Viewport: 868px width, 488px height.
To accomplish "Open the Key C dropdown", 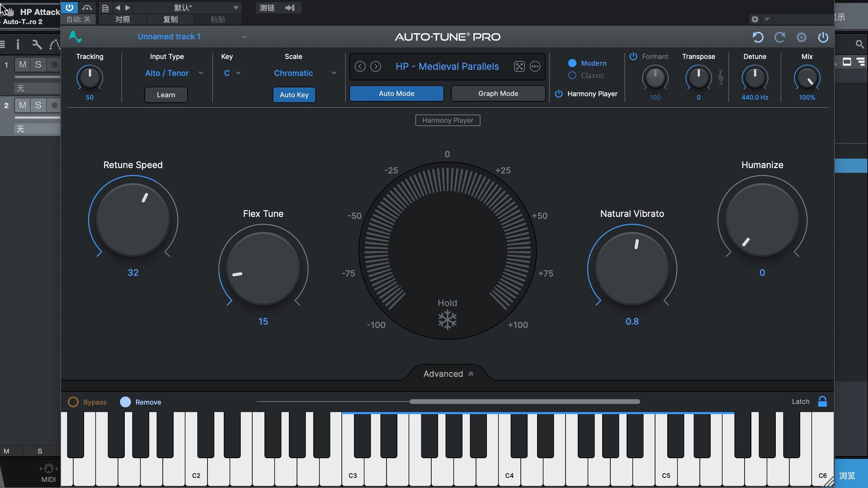I will pyautogui.click(x=232, y=73).
